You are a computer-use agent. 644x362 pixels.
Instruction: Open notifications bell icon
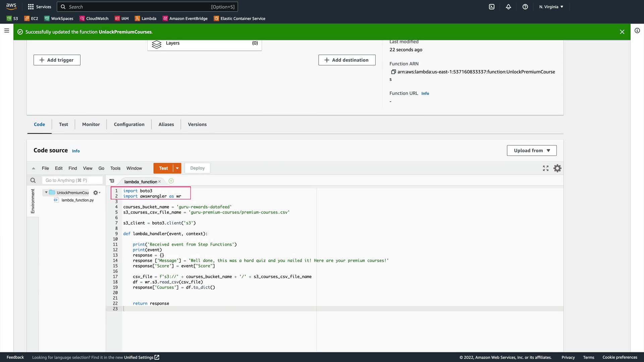pyautogui.click(x=508, y=7)
